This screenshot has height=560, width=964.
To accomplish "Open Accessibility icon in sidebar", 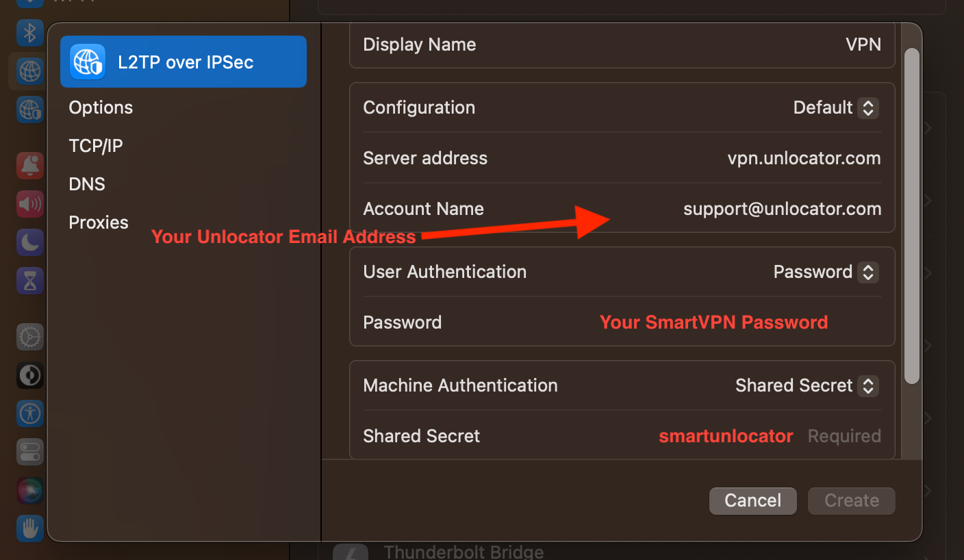I will (x=29, y=413).
